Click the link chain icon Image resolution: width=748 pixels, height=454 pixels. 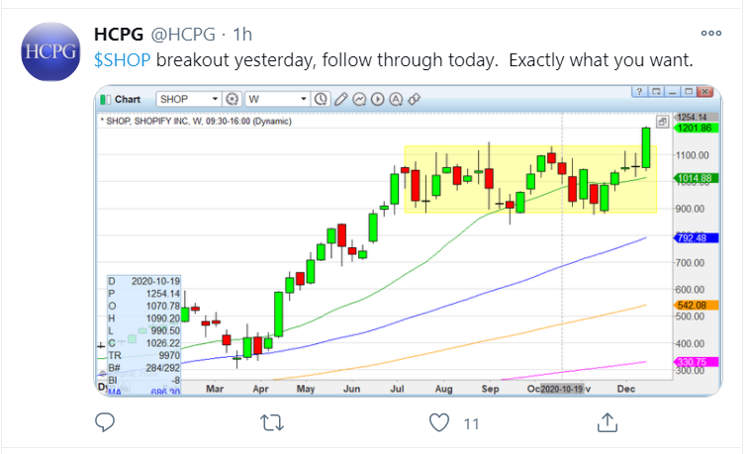(x=414, y=99)
